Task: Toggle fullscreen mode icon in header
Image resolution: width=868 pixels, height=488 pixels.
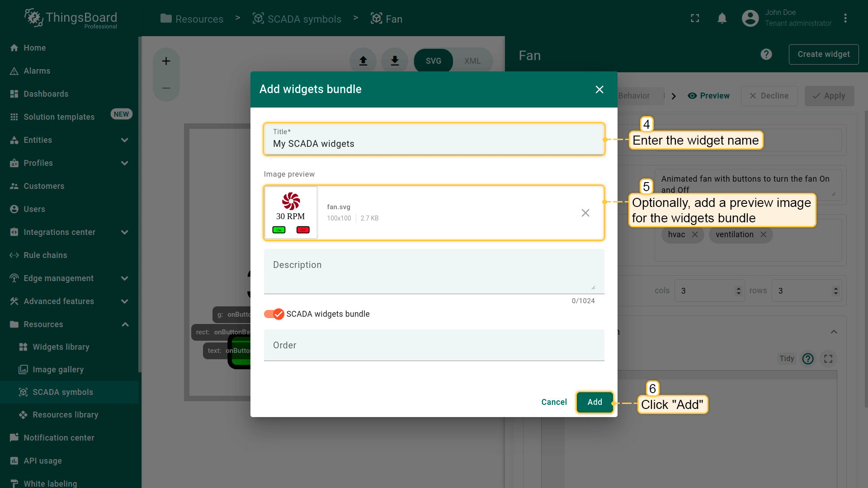Action: (x=695, y=18)
